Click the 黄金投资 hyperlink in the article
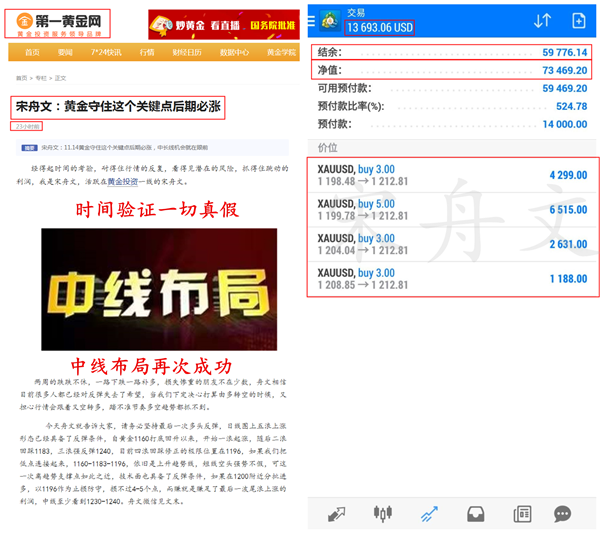 122,181
